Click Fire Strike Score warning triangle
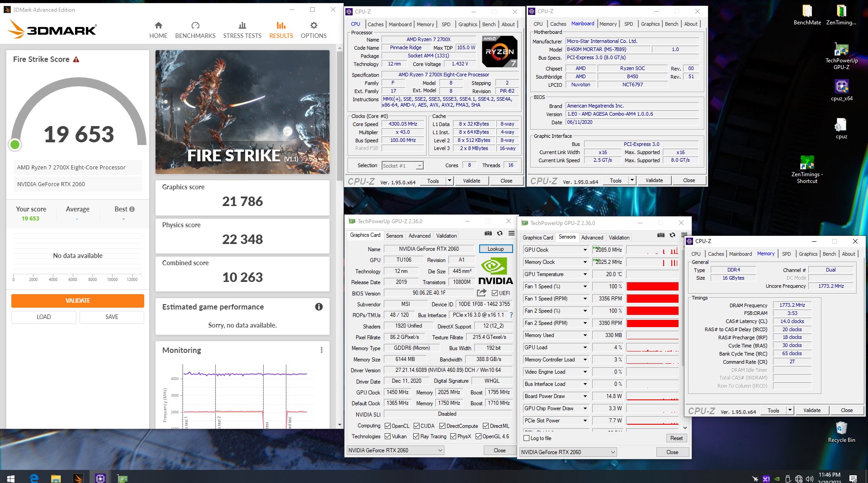This screenshot has width=868, height=483. tap(76, 59)
